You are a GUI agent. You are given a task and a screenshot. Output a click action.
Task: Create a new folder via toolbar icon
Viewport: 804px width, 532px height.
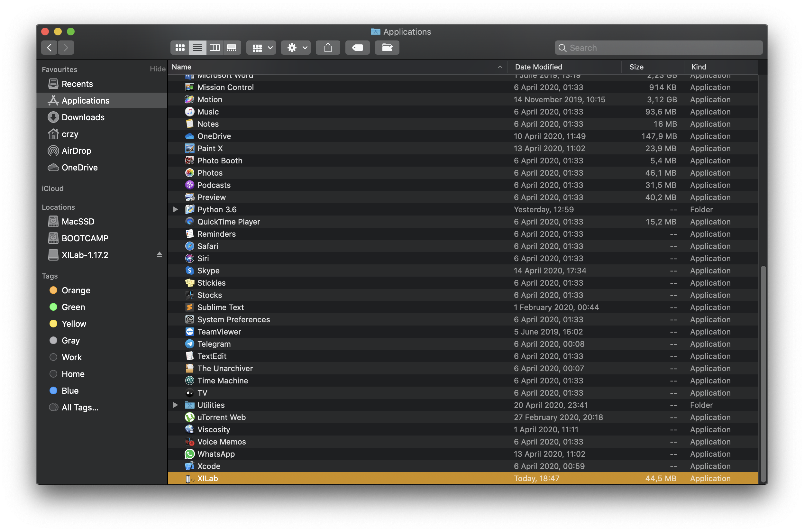click(387, 48)
